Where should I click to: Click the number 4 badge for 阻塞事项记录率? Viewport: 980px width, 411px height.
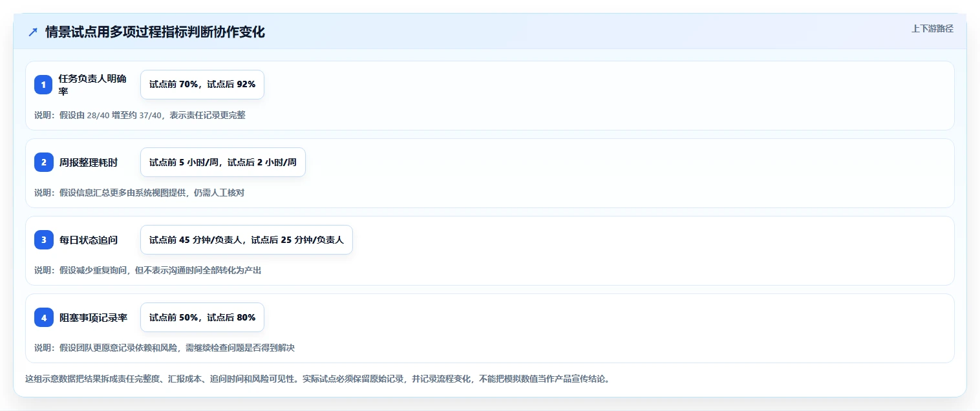point(43,317)
